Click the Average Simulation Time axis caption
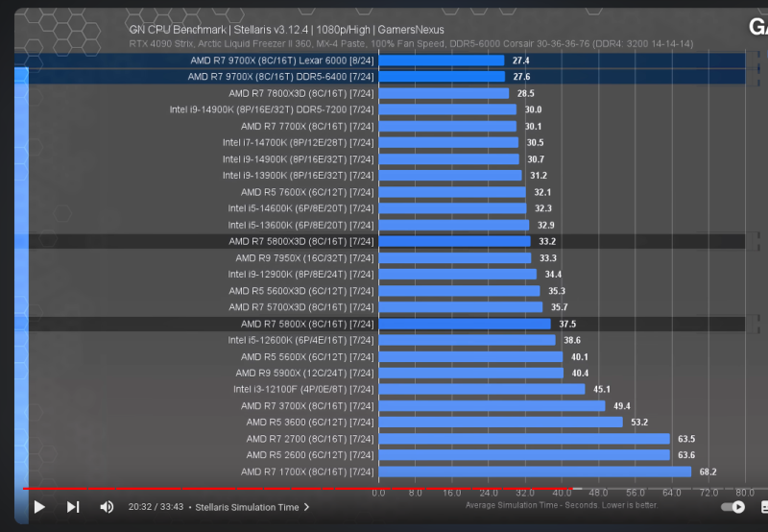This screenshot has height=532, width=768. coord(562,505)
